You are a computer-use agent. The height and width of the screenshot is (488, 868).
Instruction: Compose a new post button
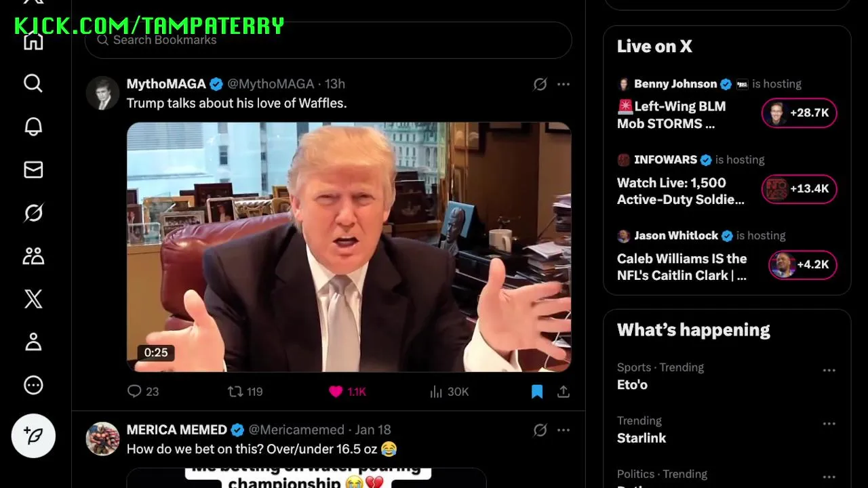[33, 436]
